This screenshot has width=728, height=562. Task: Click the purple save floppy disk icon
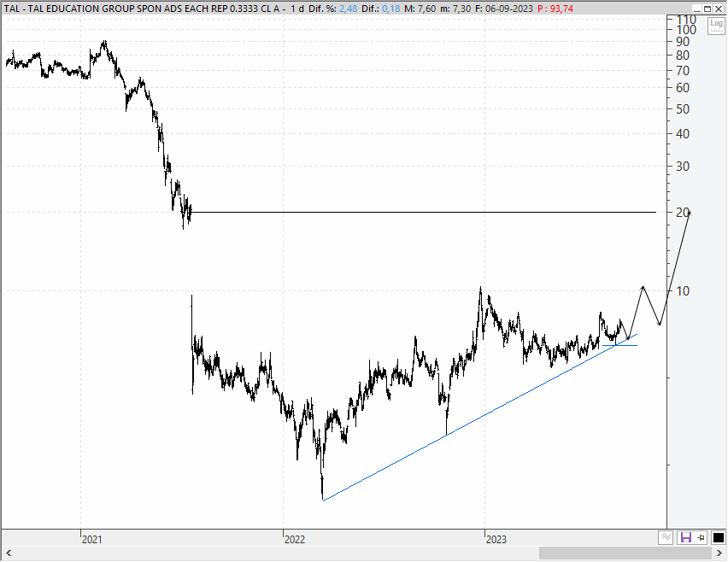coord(685,538)
